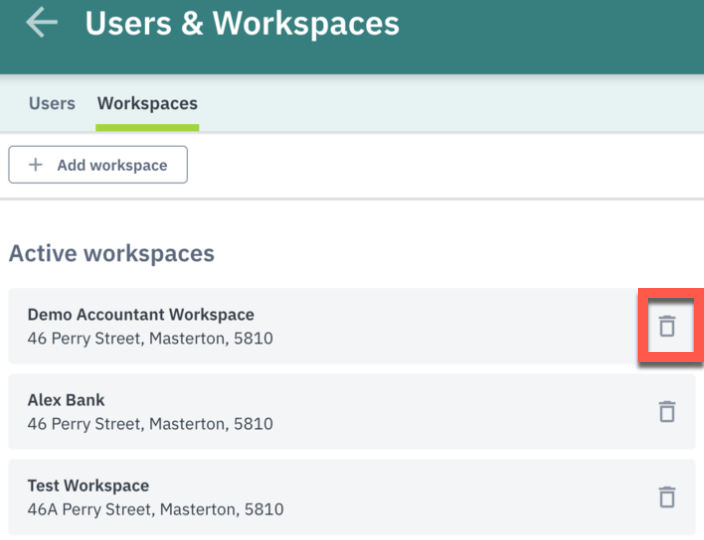Open the Test Workspace row
This screenshot has width=704, height=540.
tap(352, 497)
